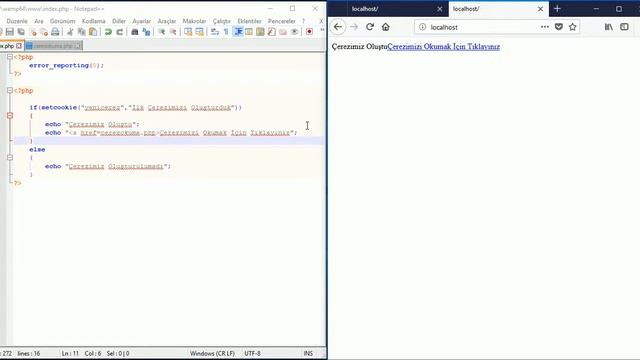Zoom in on the editor text
The width and height of the screenshot is (640, 360).
pos(162,32)
